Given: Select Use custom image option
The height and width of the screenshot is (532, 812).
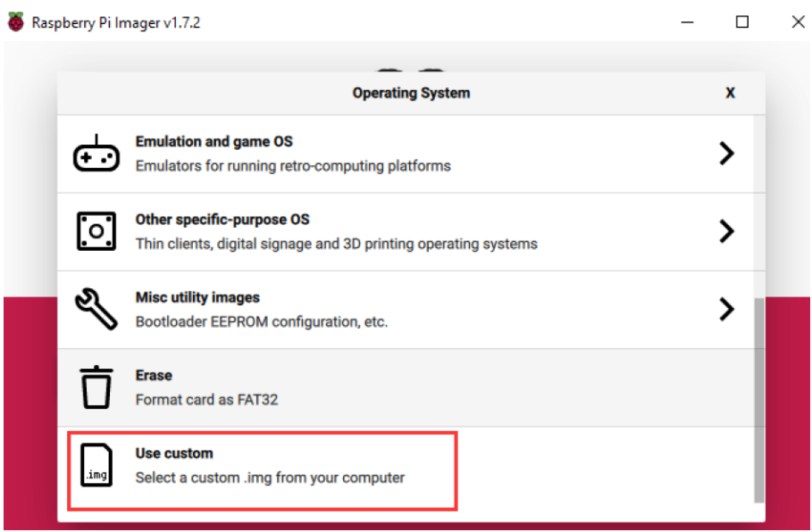Looking at the screenshot, I should pos(406,465).
